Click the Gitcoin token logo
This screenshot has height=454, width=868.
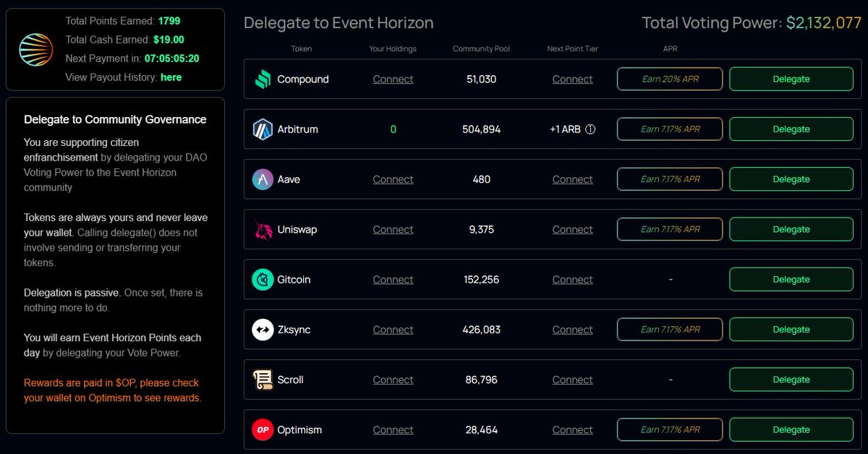click(x=263, y=280)
